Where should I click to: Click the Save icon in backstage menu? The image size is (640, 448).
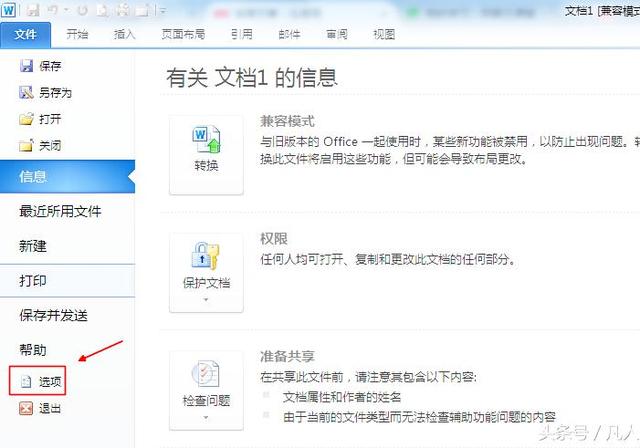point(26,66)
